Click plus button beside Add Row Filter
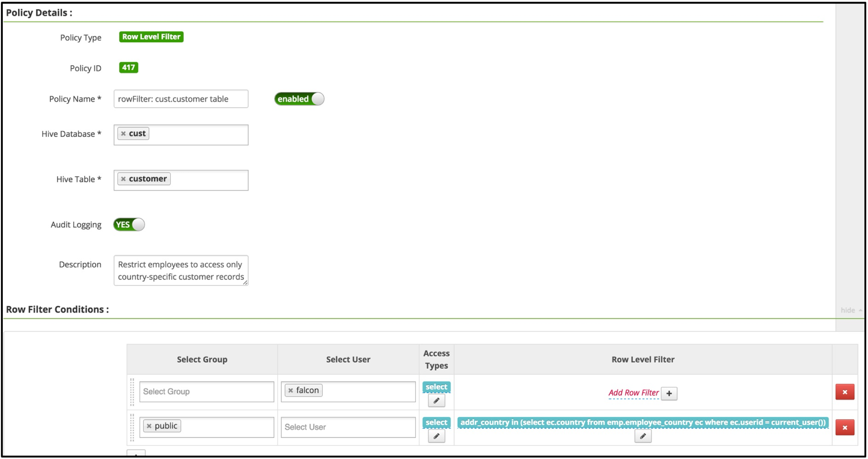The width and height of the screenshot is (868, 459). (669, 393)
